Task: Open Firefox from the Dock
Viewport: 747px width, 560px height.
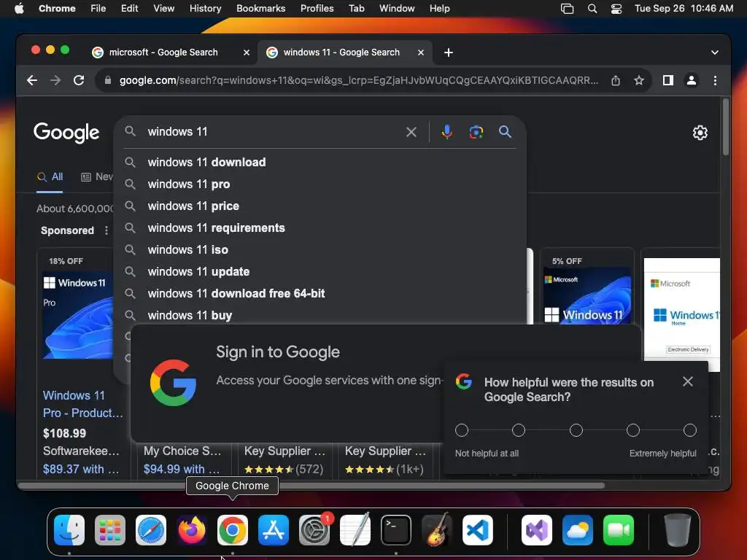Action: click(192, 530)
